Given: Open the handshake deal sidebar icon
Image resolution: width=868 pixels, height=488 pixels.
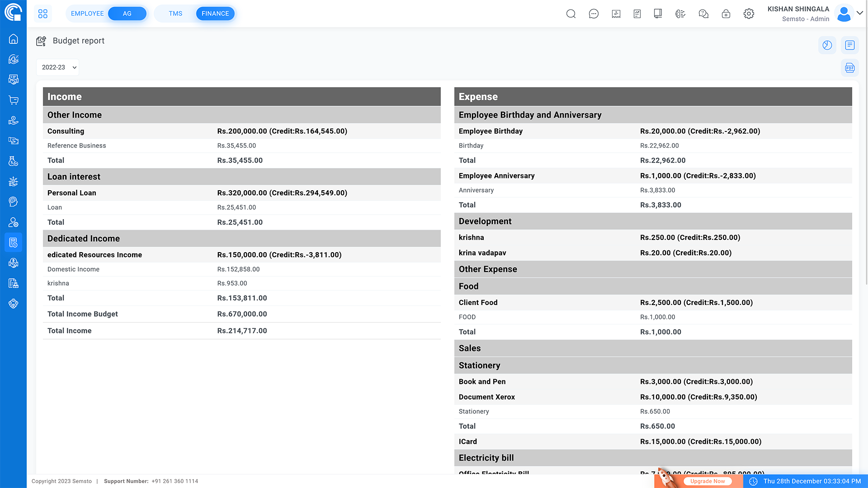Looking at the screenshot, I should (14, 80).
